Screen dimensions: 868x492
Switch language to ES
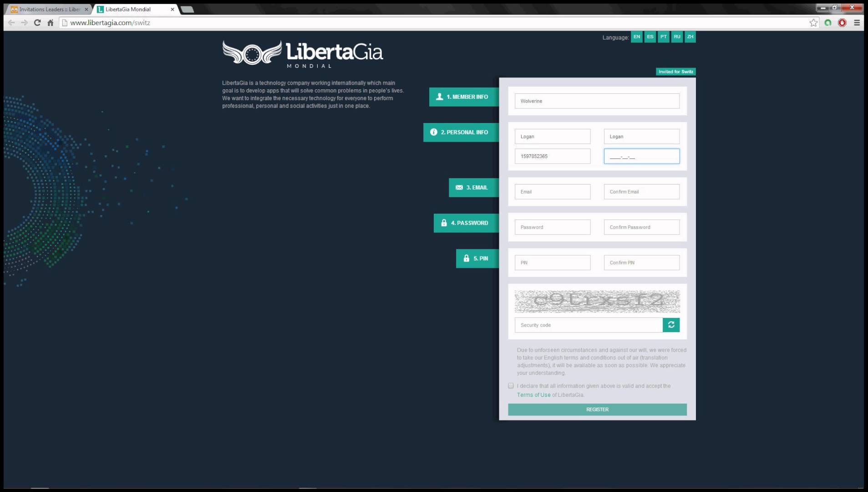(650, 37)
